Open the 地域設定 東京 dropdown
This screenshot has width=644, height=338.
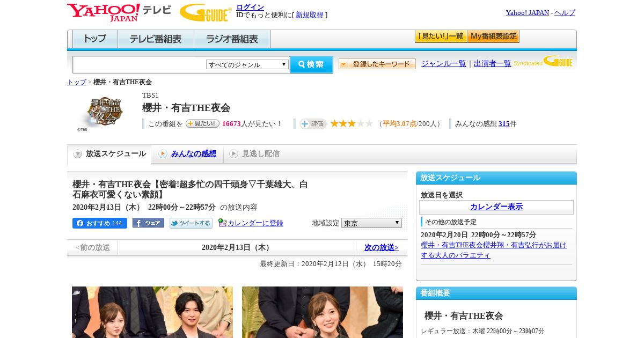[371, 223]
